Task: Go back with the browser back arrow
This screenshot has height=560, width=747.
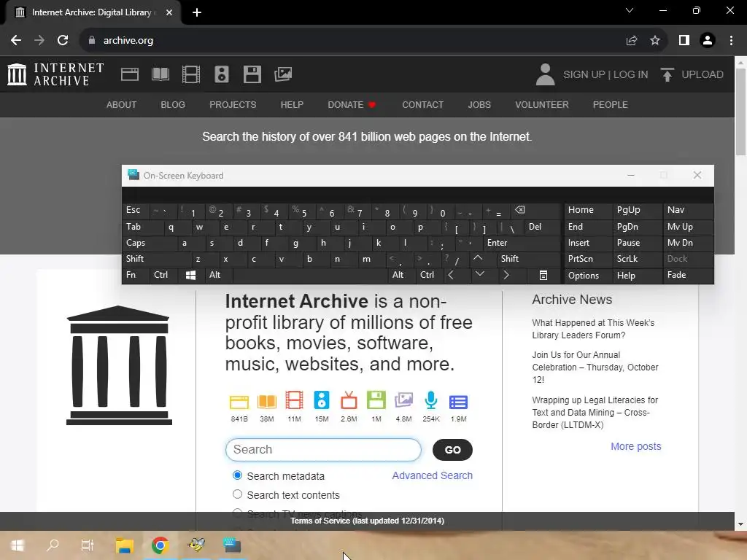Action: pyautogui.click(x=16, y=41)
